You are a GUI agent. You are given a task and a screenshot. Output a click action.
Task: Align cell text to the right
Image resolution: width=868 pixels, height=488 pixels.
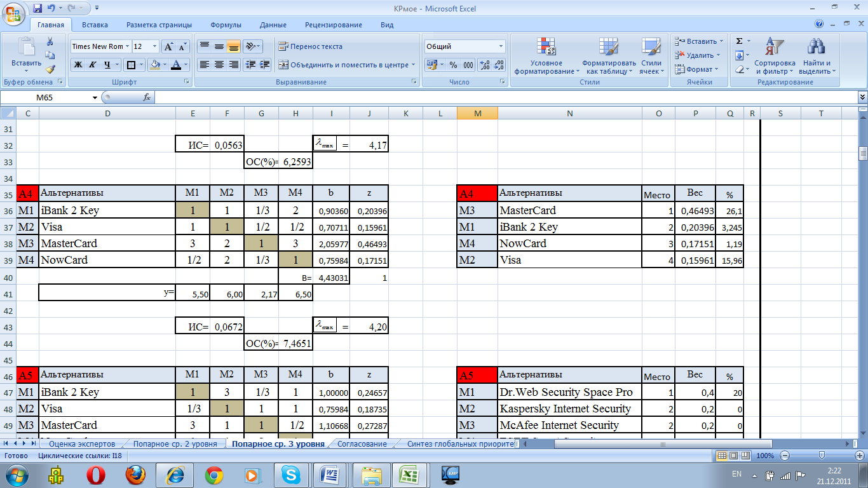click(233, 65)
